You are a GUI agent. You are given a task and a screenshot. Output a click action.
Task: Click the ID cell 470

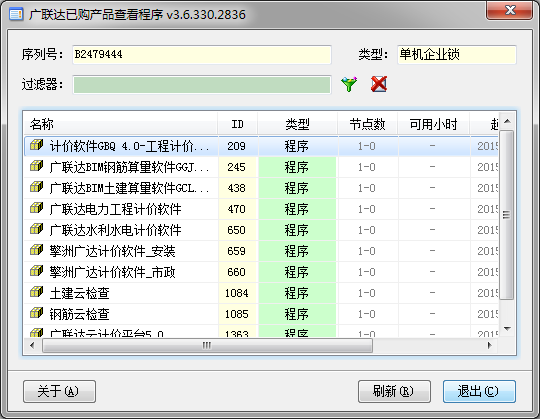tap(237, 209)
